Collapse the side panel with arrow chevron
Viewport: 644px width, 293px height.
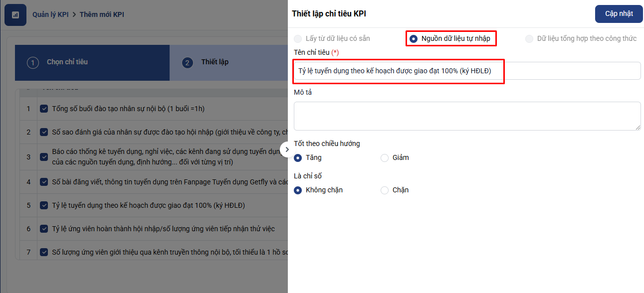[287, 149]
